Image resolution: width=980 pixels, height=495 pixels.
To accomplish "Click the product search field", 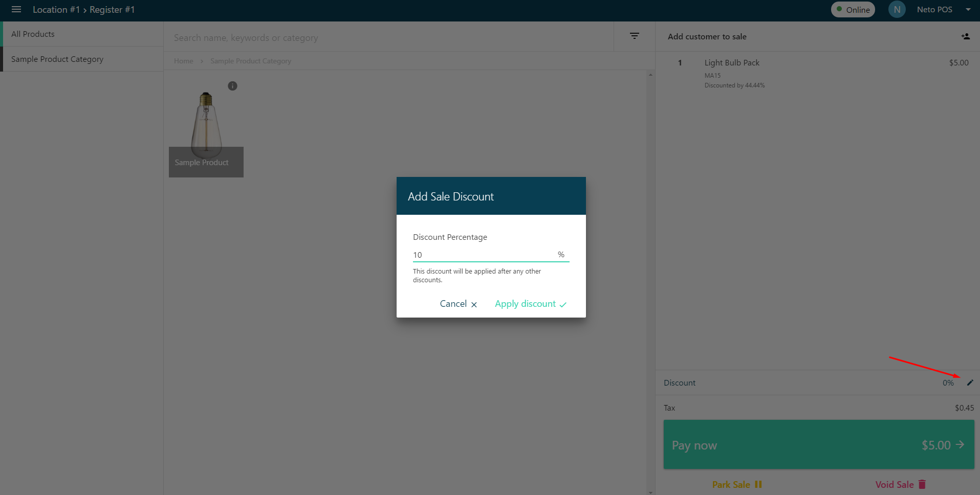I will pyautogui.click(x=389, y=37).
